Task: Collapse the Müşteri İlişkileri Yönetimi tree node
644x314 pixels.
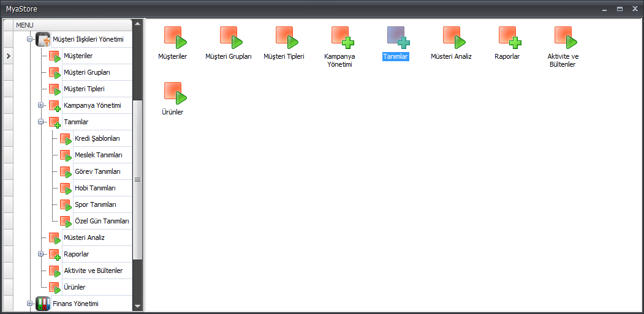Action: 30,39
